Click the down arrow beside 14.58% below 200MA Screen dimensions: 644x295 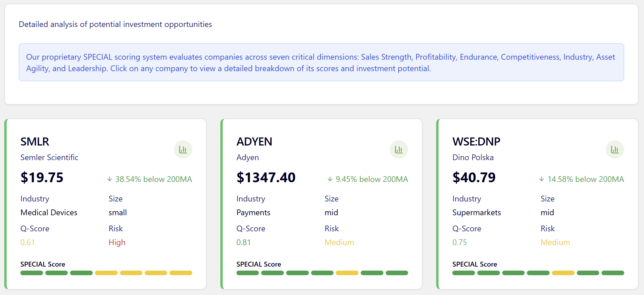(x=542, y=179)
